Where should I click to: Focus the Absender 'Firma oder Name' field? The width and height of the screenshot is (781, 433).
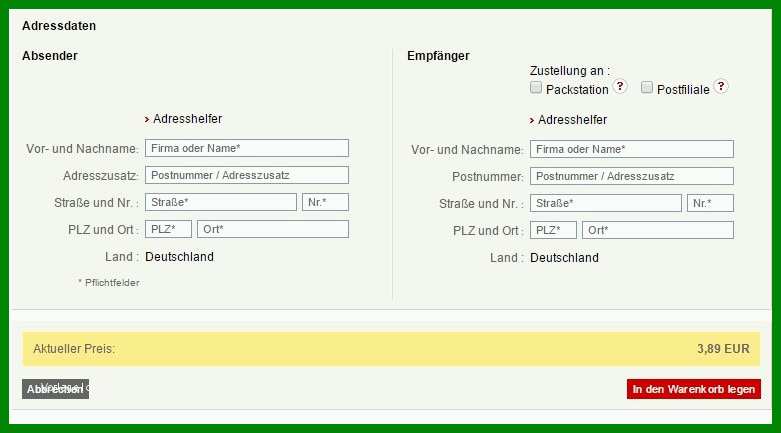(x=247, y=148)
